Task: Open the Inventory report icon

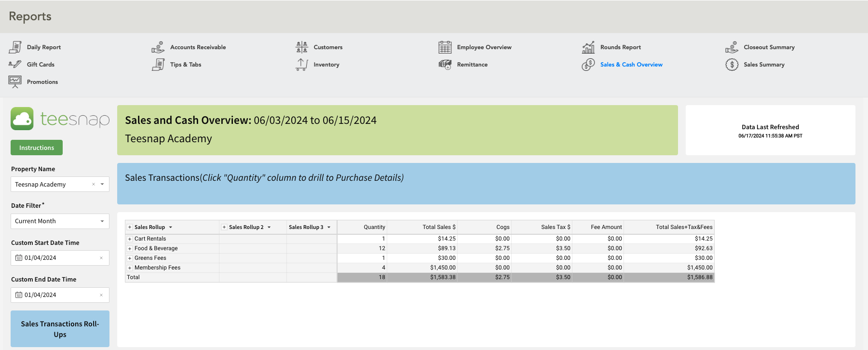Action: pyautogui.click(x=302, y=65)
